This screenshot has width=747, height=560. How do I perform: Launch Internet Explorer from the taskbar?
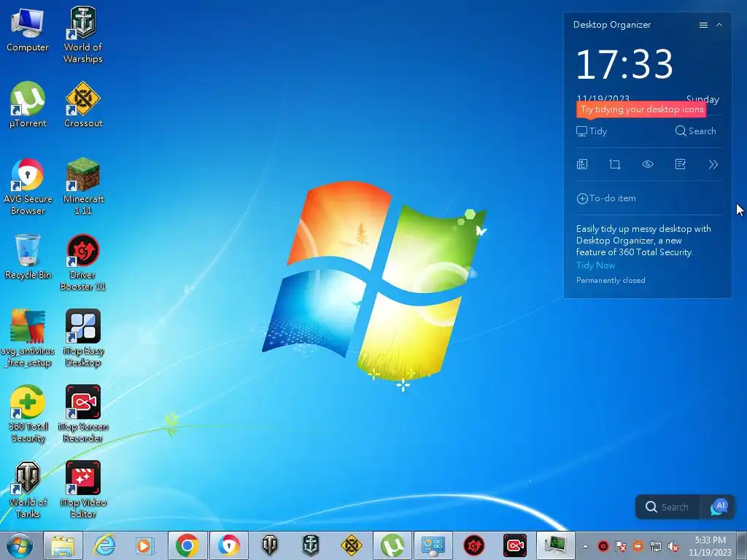[x=104, y=545]
